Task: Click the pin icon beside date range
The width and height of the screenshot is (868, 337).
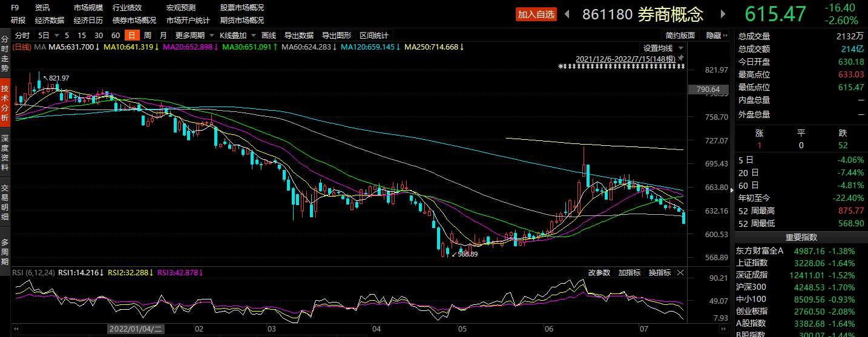Action: pyautogui.click(x=680, y=58)
